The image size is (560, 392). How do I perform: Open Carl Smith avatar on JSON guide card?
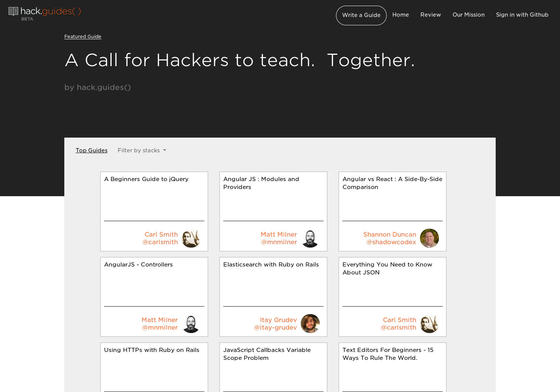click(x=429, y=324)
